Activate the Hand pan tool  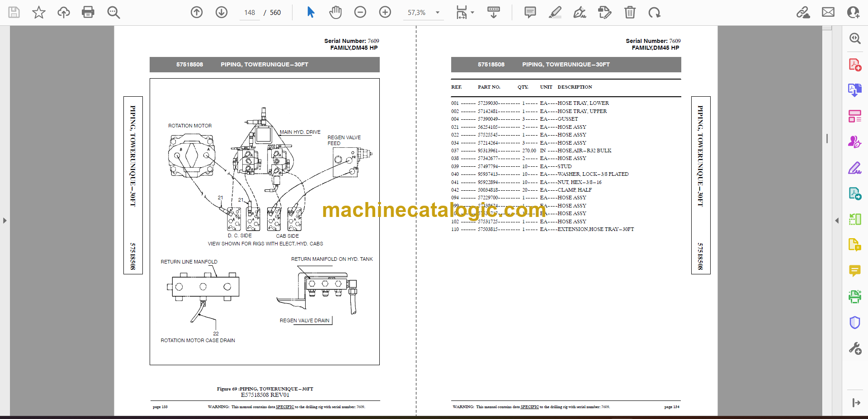[x=335, y=12]
